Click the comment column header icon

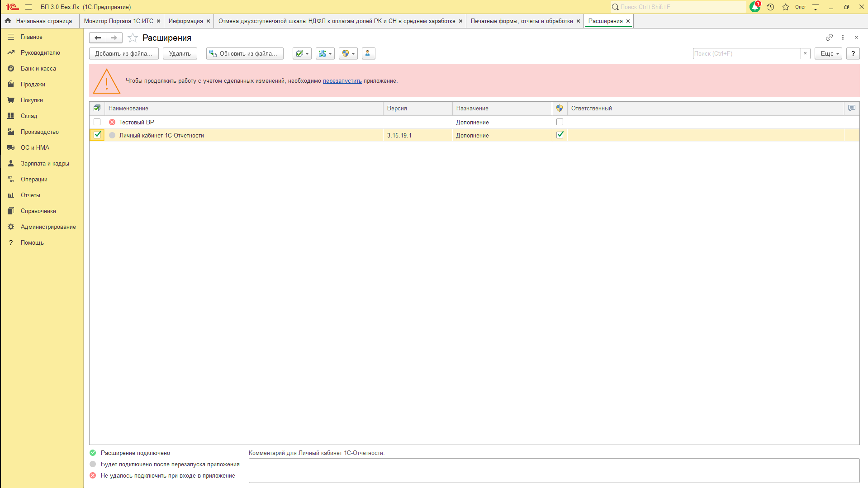tap(852, 108)
